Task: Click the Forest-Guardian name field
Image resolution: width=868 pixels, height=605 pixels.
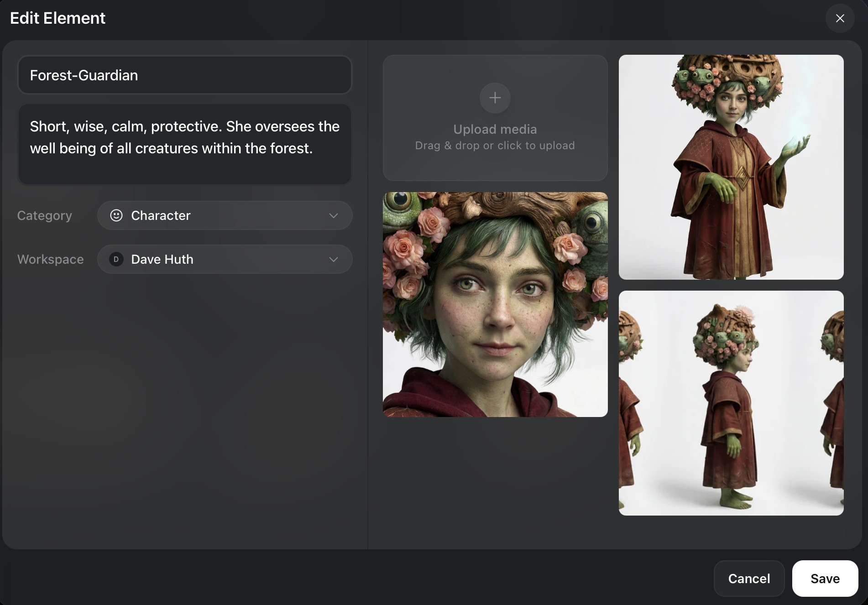Action: tap(184, 75)
